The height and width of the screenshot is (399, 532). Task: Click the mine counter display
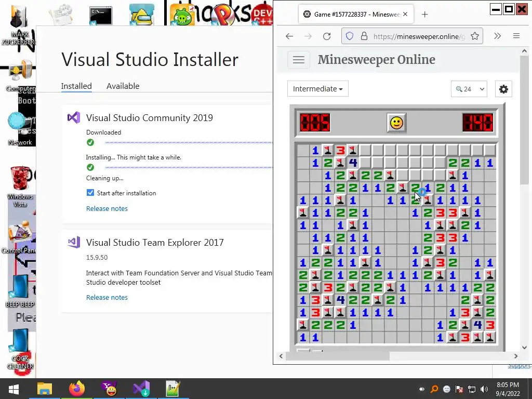click(x=315, y=123)
